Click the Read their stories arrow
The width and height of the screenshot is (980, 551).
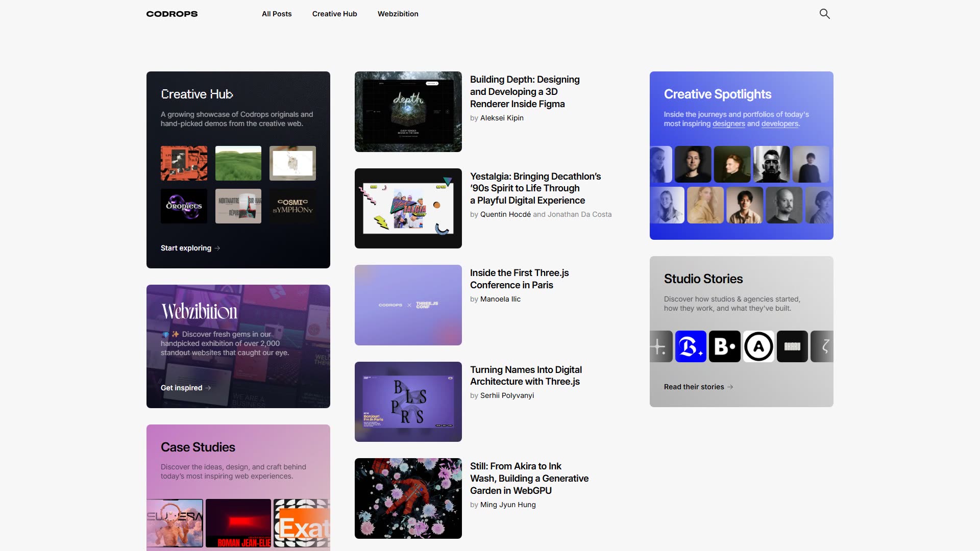tap(730, 387)
